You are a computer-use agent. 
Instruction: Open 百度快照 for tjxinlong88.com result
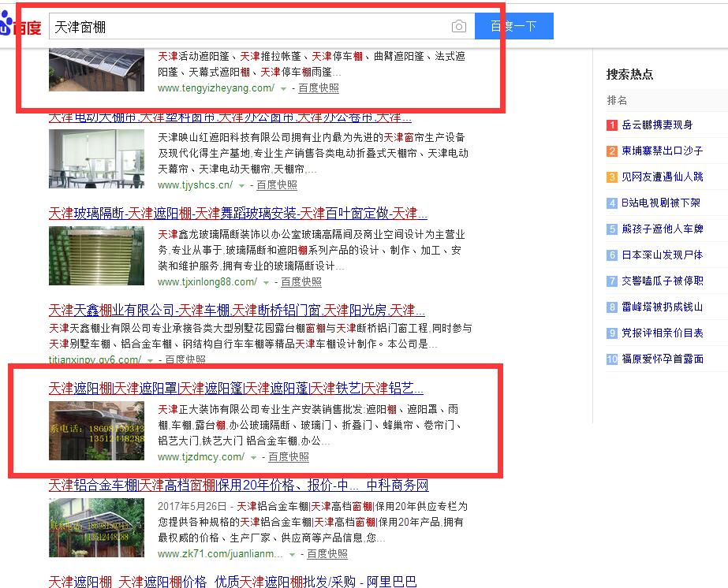coord(301,282)
